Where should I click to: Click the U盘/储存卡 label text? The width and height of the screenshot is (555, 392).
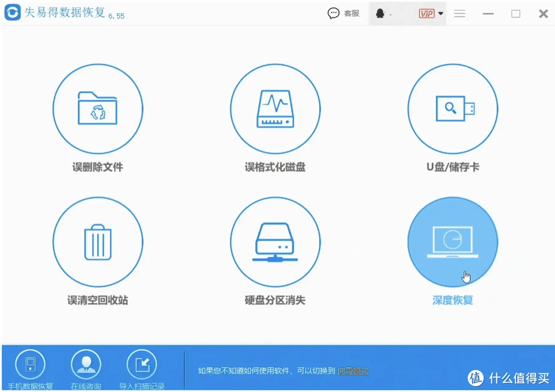[453, 167]
